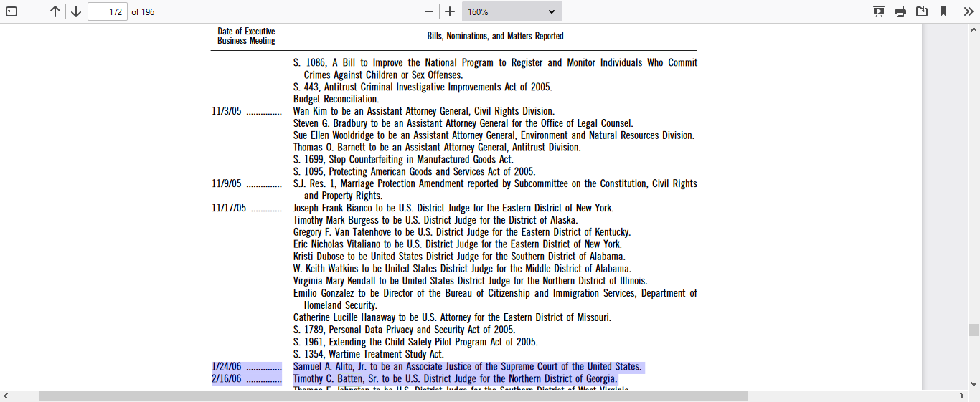Open the current view bookmark

(943, 11)
